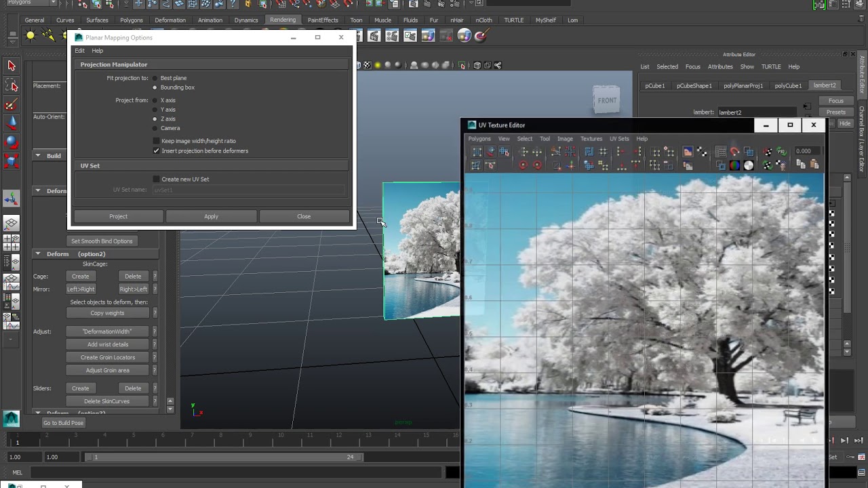Open the lambert2 tab in Attribute Editor
This screenshot has width=868, height=488.
pos(825,85)
